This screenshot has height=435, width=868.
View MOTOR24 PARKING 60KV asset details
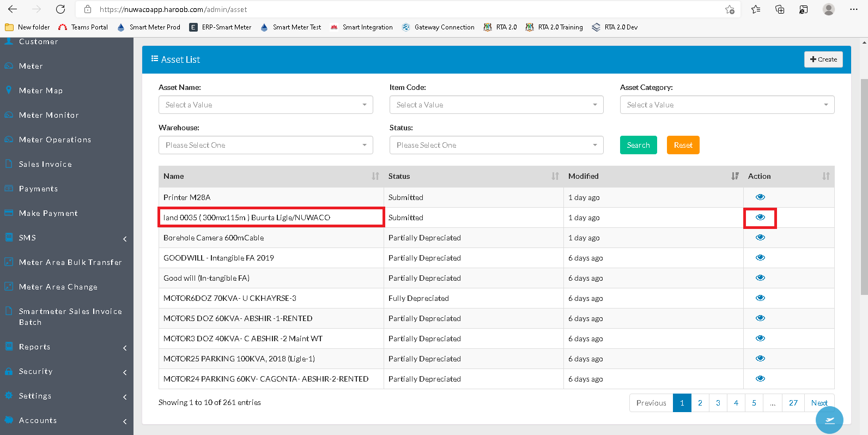click(760, 379)
